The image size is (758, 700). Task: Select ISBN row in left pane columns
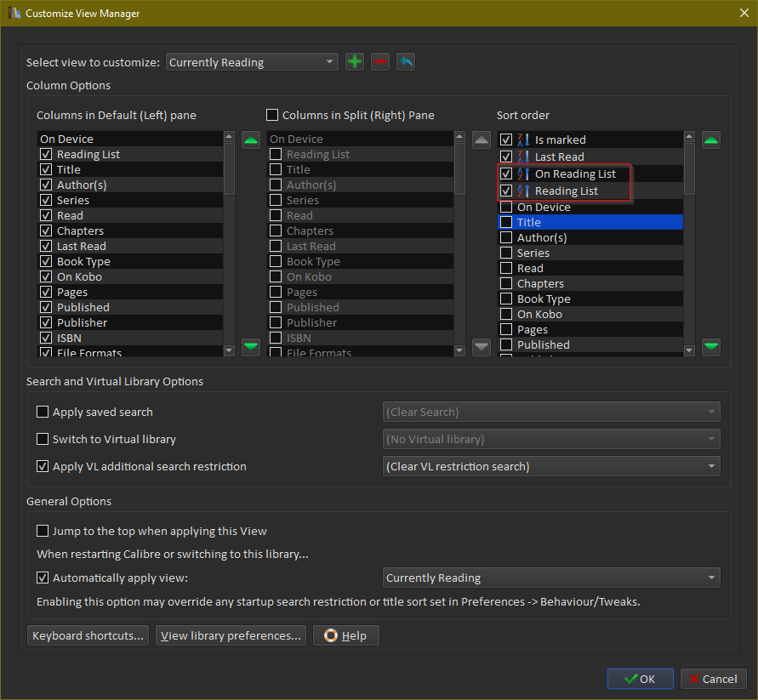click(129, 338)
